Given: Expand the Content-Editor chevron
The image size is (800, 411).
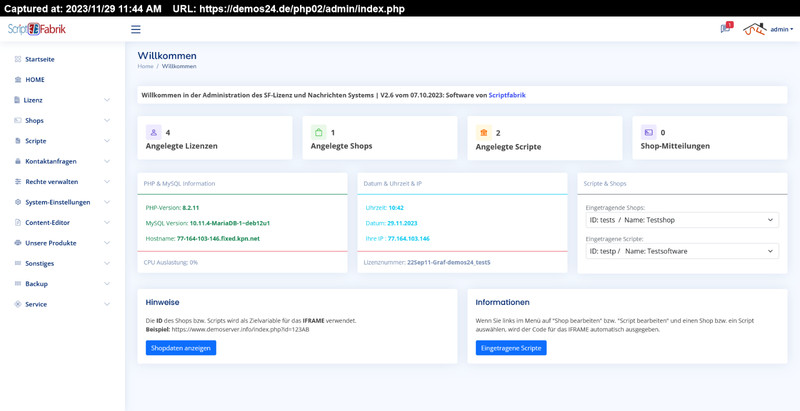Looking at the screenshot, I should tap(107, 222).
